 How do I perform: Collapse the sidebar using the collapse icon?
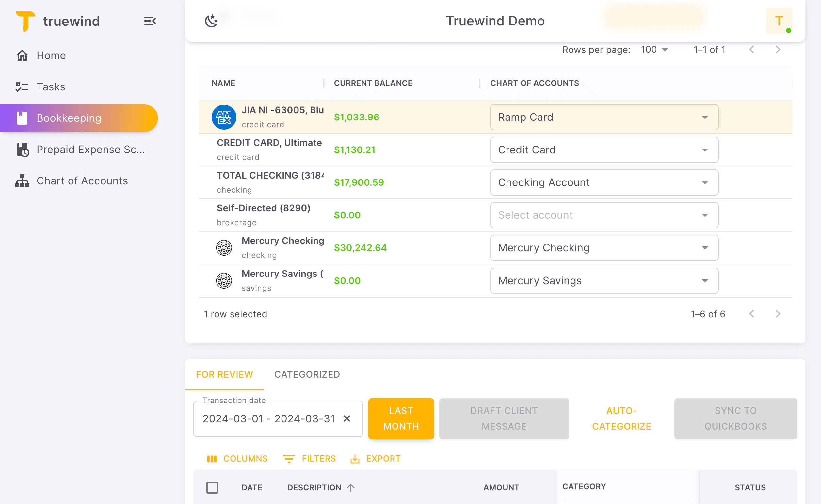coord(150,21)
